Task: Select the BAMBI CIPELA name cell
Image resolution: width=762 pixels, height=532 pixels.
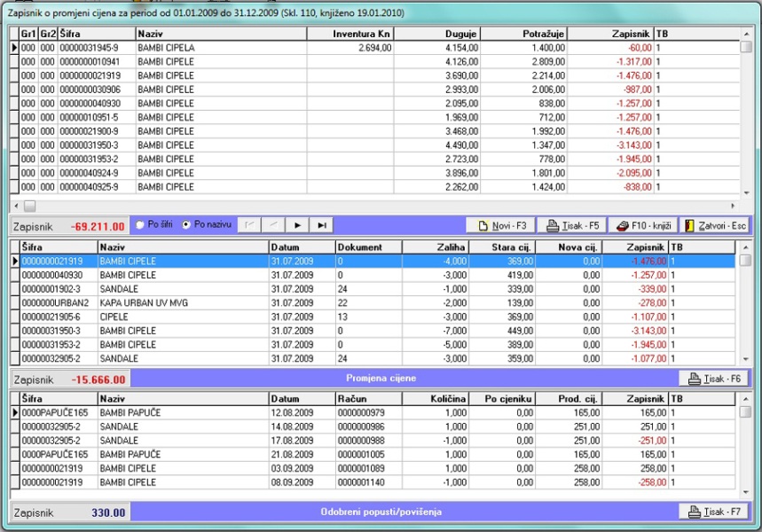Action: 221,48
